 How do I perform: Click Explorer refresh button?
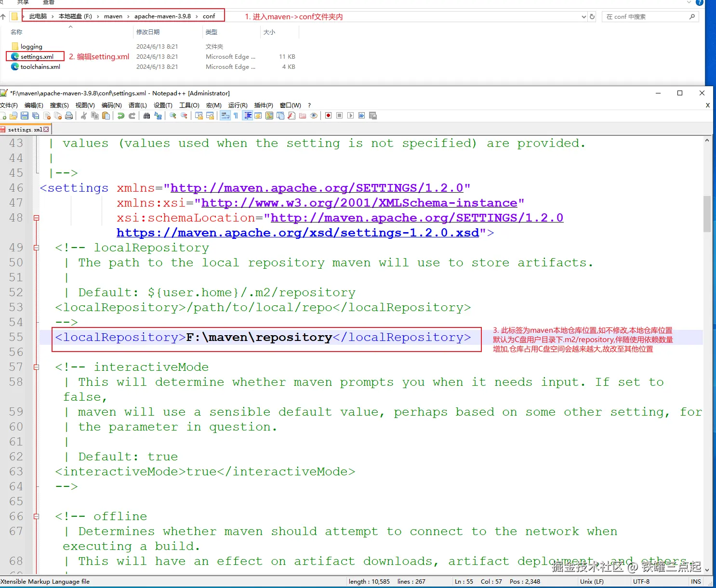pyautogui.click(x=592, y=16)
